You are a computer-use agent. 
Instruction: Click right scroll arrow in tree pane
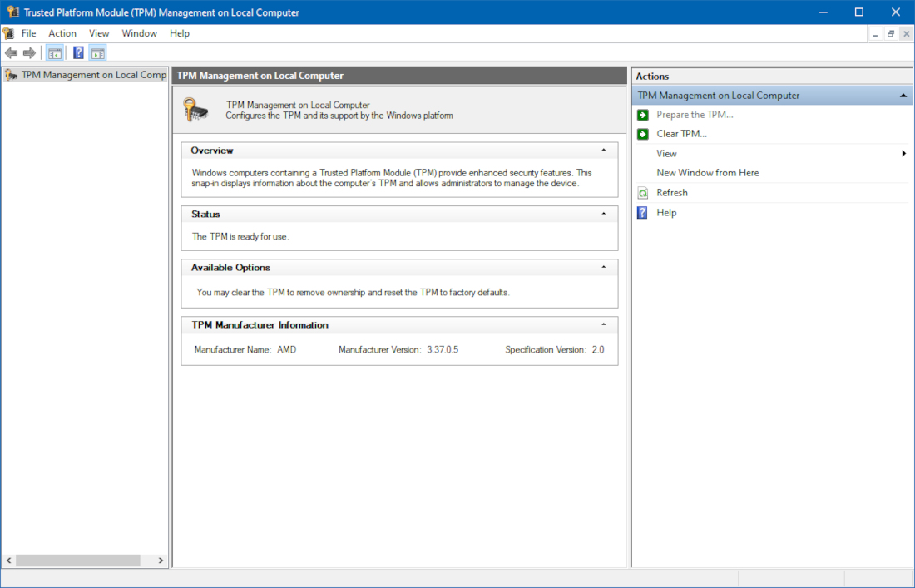(161, 561)
